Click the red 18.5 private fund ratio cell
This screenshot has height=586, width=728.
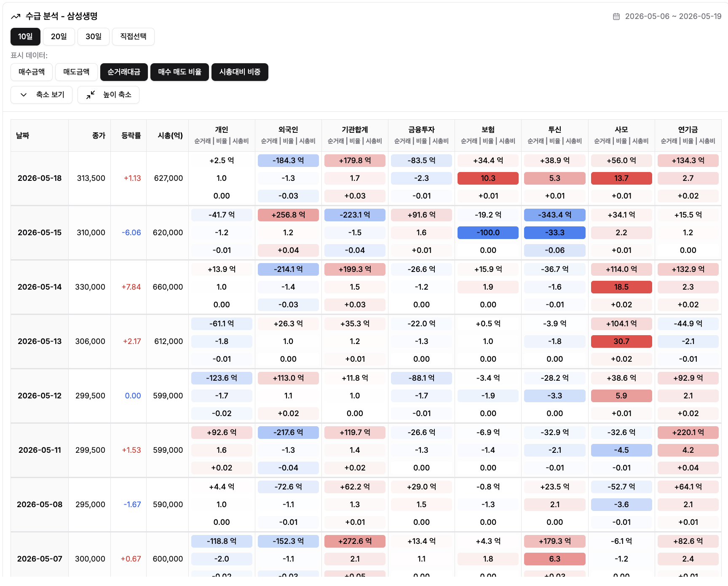[621, 287]
